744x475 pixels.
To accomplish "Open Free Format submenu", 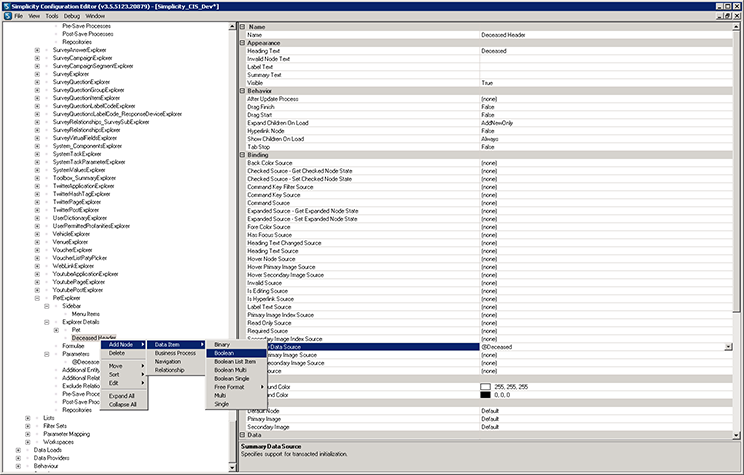I will point(236,387).
